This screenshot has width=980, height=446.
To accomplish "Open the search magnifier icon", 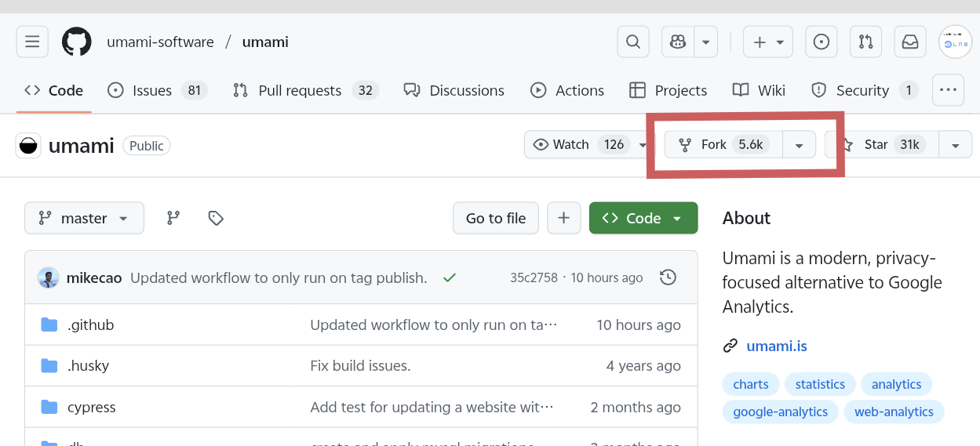I will [632, 42].
